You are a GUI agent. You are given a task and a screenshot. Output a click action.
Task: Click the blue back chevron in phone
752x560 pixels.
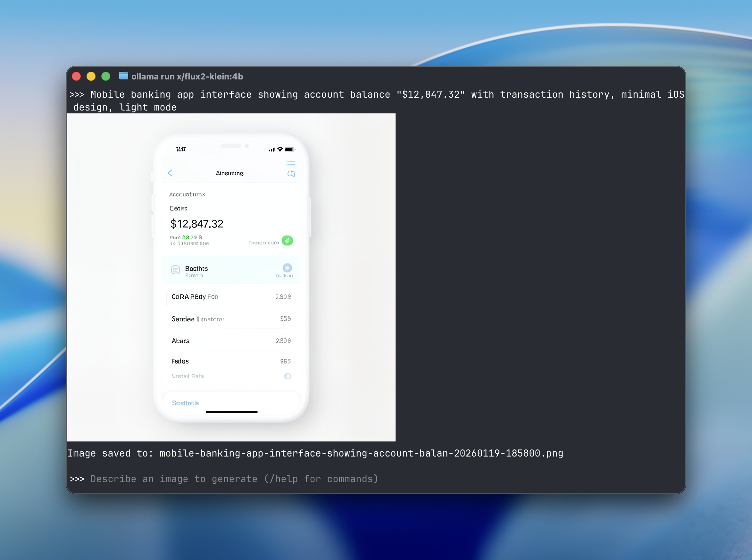[170, 173]
